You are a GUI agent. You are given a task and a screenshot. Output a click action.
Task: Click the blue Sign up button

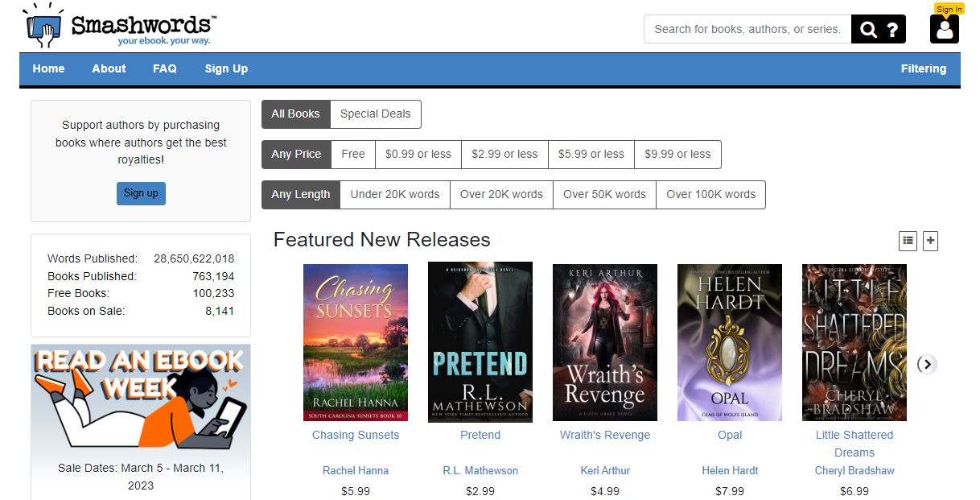click(x=141, y=193)
